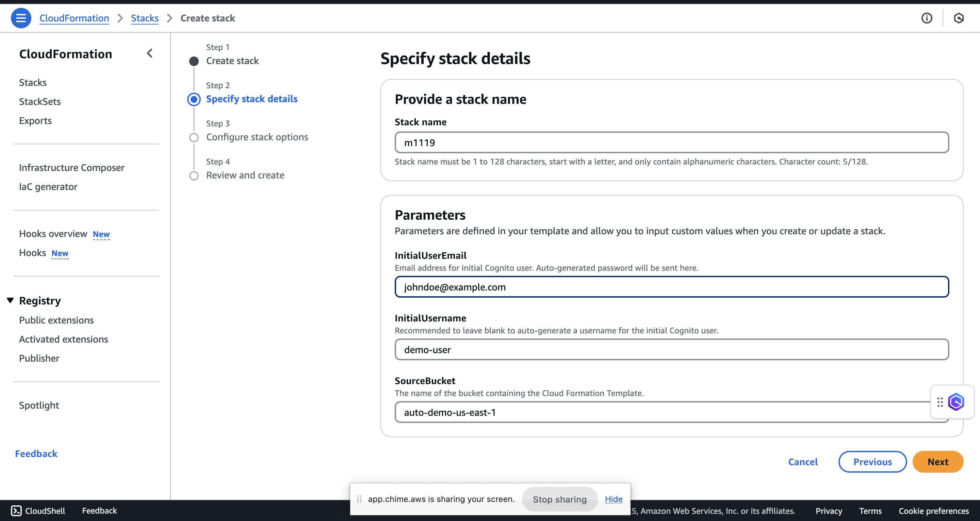
Task: Click the floating widget drag handle dots
Action: tap(940, 402)
